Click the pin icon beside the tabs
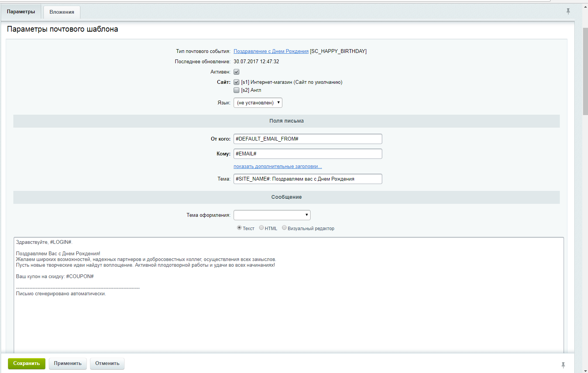Viewport: 588px width, 373px height. point(568,11)
